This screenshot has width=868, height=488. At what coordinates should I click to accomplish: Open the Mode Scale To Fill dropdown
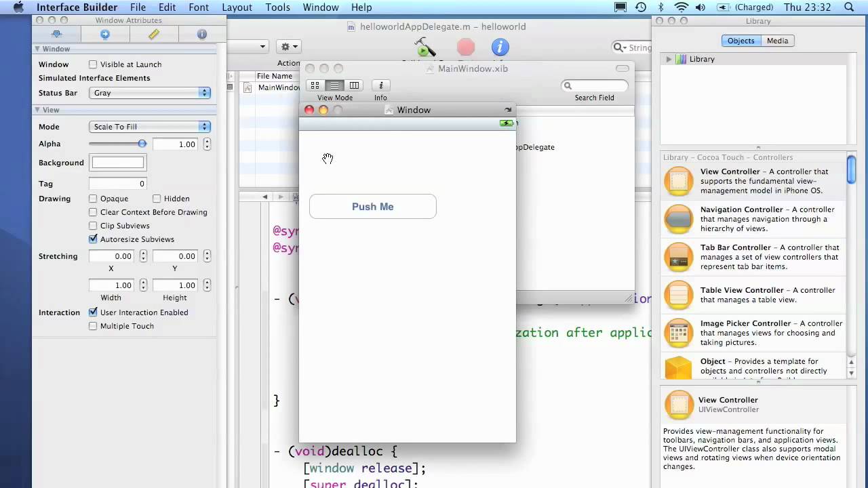click(x=150, y=127)
